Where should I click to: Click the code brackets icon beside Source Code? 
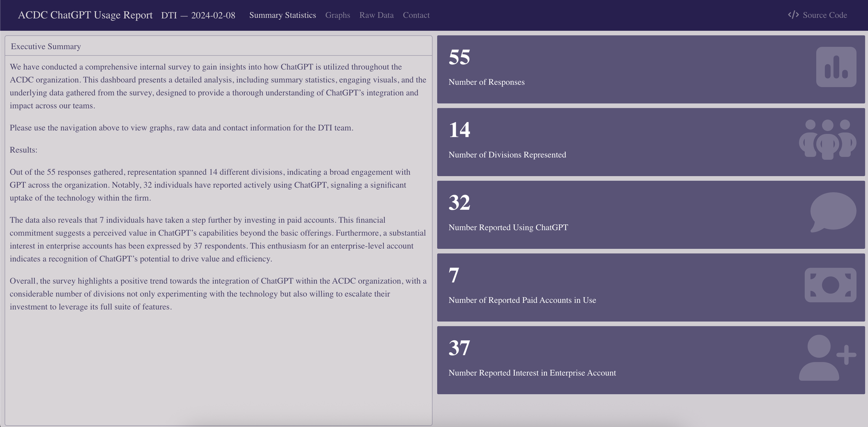tap(793, 15)
